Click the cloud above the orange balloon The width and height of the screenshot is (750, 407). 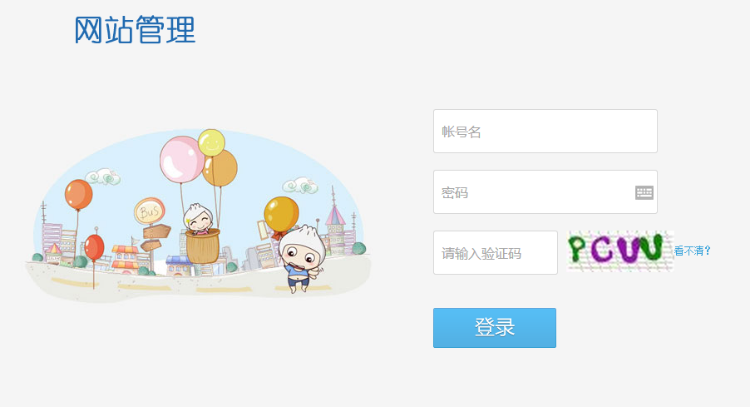pos(103,176)
